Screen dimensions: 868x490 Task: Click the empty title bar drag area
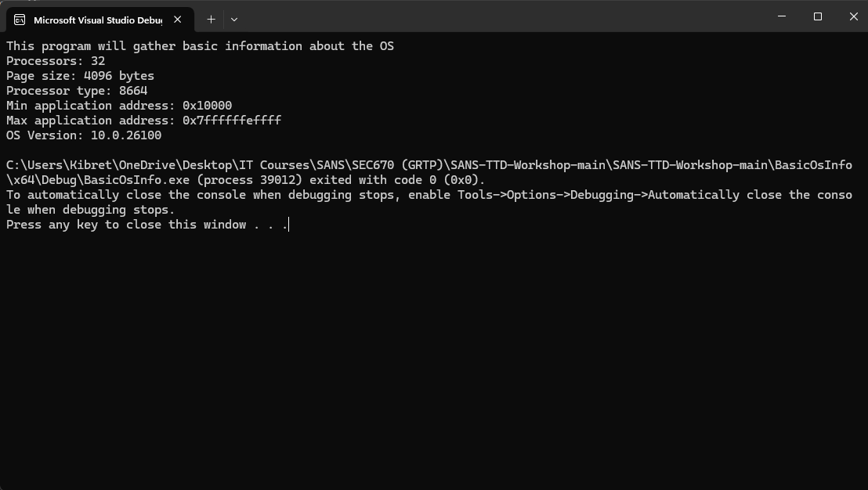click(501, 16)
